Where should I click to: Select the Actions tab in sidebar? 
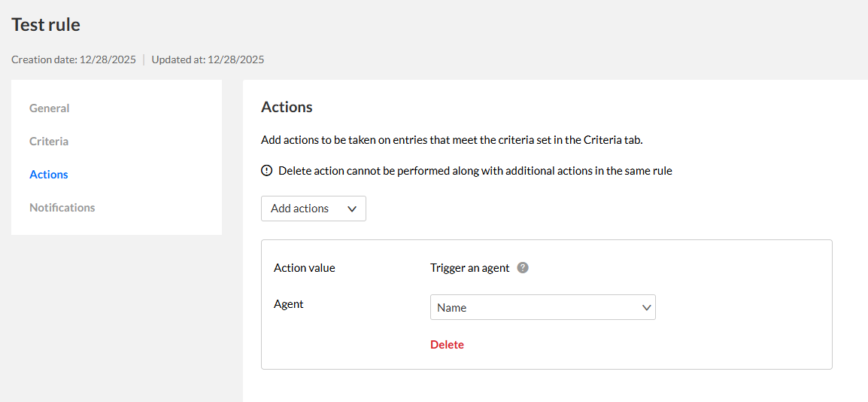coord(49,175)
